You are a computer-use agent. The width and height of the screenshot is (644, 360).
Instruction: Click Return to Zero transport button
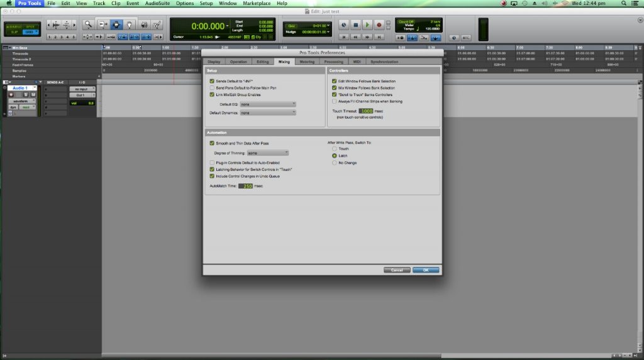[x=344, y=37]
